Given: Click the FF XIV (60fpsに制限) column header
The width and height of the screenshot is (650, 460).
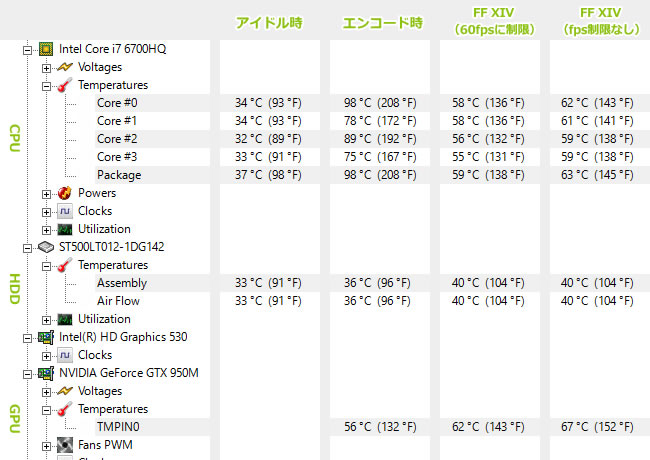Looking at the screenshot, I should click(x=494, y=22).
